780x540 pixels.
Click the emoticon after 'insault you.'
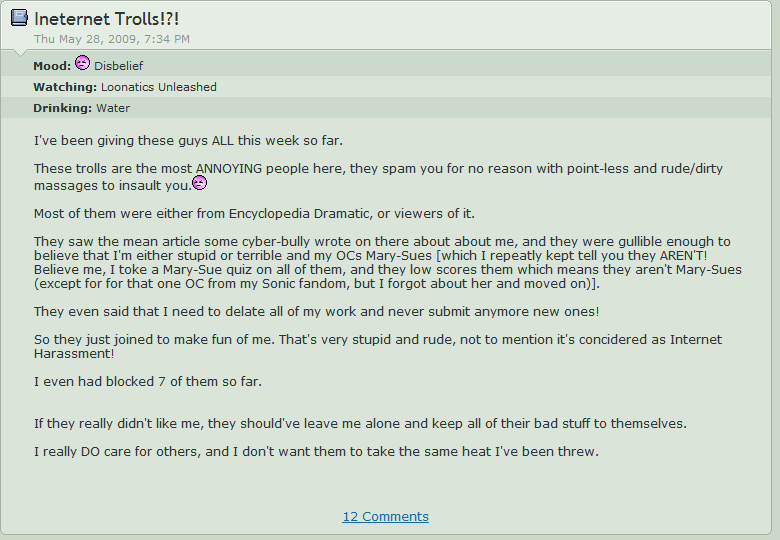pos(200,183)
